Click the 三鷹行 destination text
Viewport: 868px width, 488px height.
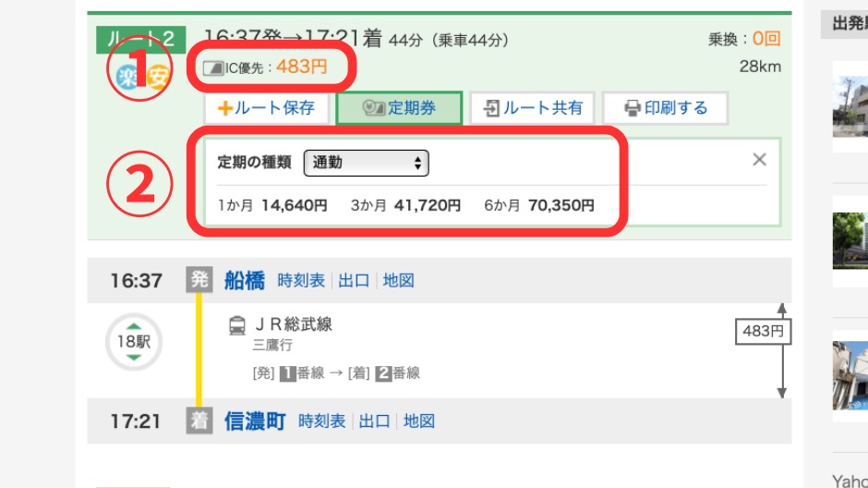tap(272, 346)
